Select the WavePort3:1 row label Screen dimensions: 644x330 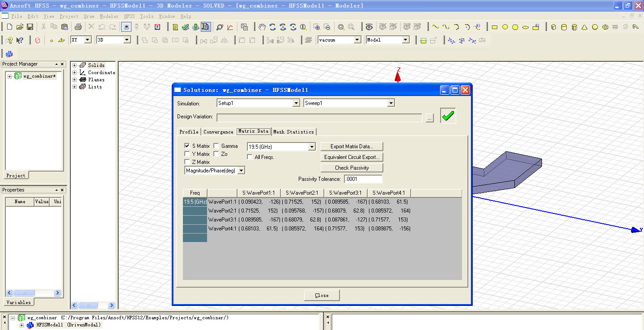(222, 220)
